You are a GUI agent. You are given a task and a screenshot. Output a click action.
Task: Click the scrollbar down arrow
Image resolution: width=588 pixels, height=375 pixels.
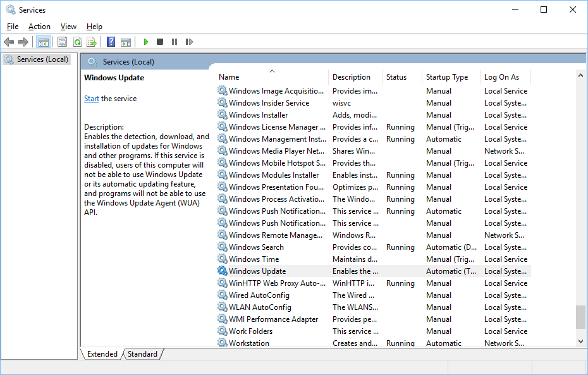(580, 341)
